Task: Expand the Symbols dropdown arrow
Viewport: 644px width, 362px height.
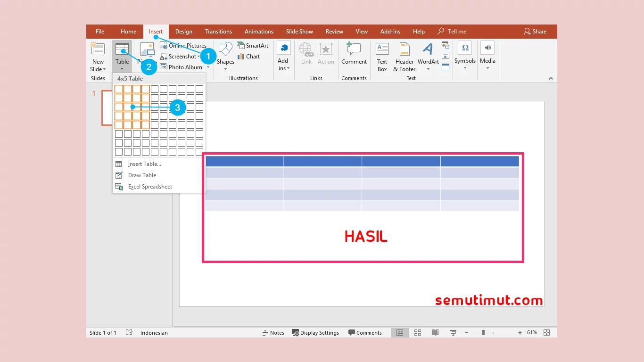Action: pos(465,68)
